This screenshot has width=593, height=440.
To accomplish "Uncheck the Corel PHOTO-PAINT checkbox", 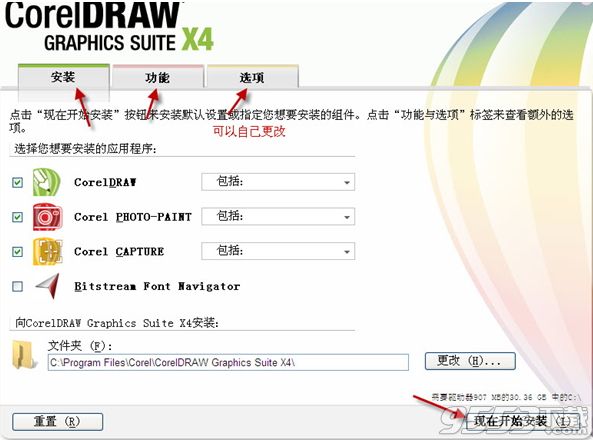I will pyautogui.click(x=17, y=217).
